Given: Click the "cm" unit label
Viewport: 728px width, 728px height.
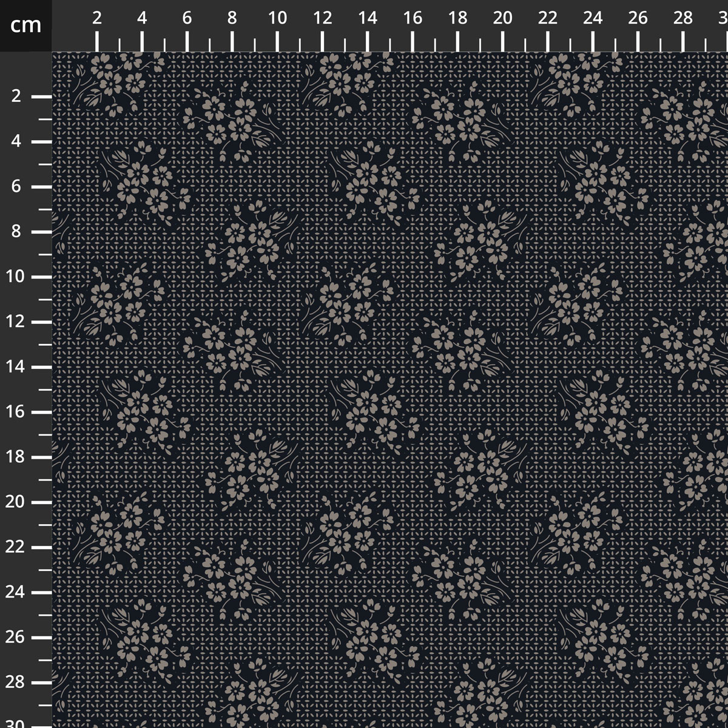Looking at the screenshot, I should 25,25.
